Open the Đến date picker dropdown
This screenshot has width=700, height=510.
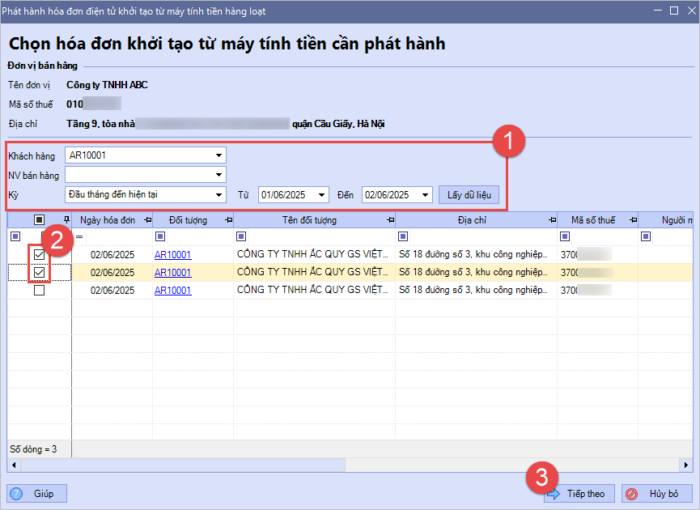coord(425,195)
